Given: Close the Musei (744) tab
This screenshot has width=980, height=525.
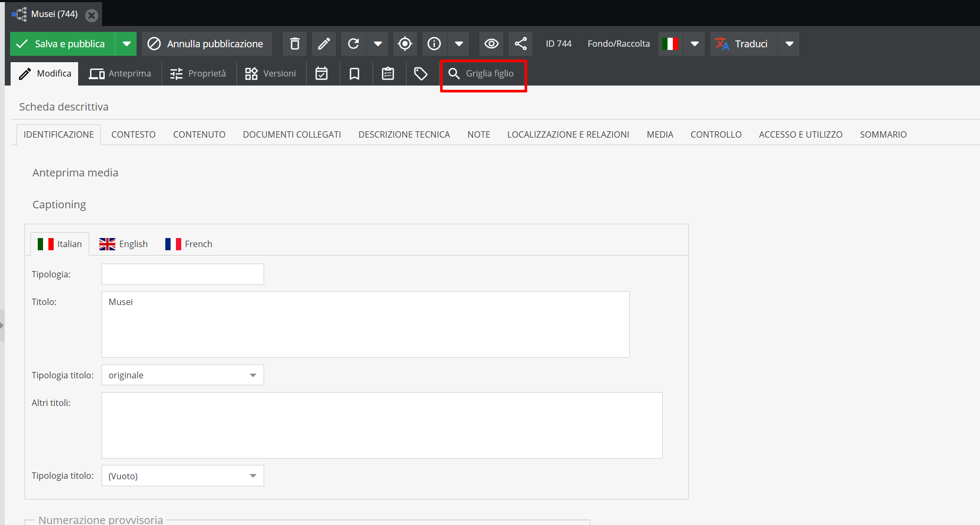Looking at the screenshot, I should click(91, 15).
